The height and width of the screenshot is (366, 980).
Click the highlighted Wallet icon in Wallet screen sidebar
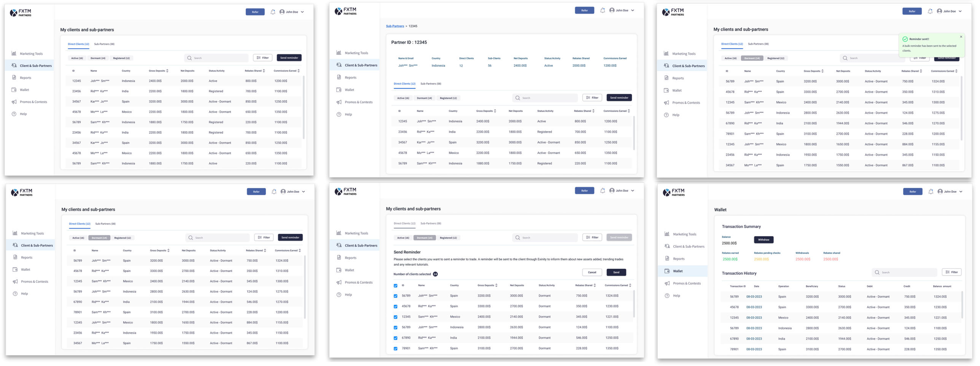[x=667, y=271]
